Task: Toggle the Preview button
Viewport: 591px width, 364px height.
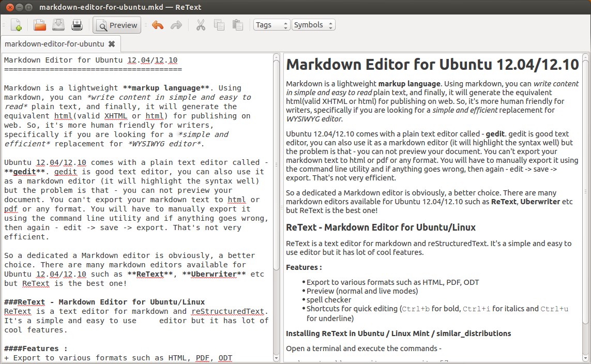Action: pyautogui.click(x=117, y=25)
